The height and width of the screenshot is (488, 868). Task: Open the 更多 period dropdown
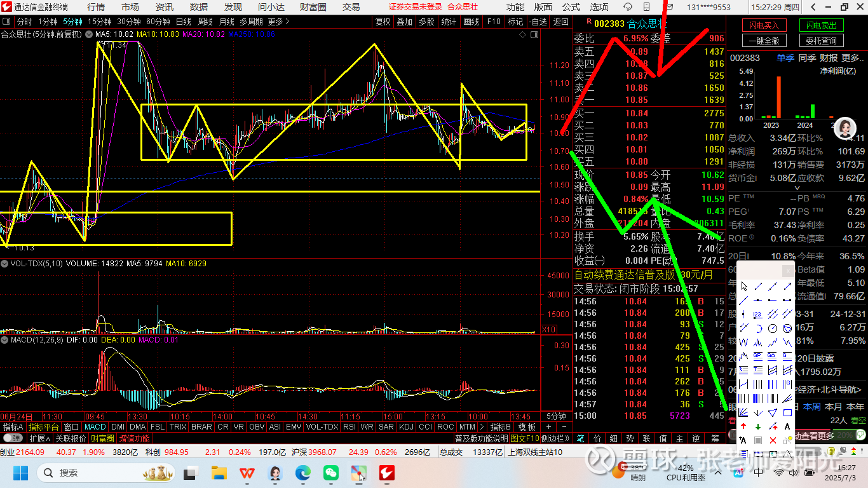coord(278,22)
